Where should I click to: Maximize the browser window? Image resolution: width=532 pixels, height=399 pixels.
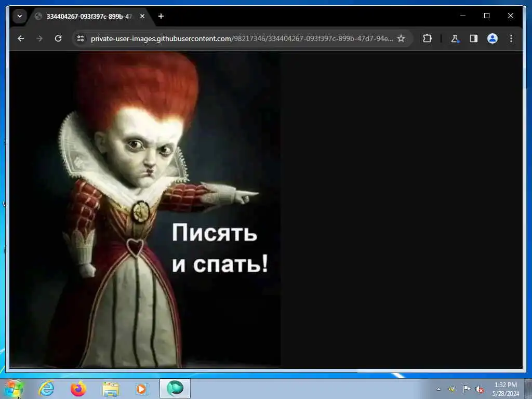pos(486,16)
